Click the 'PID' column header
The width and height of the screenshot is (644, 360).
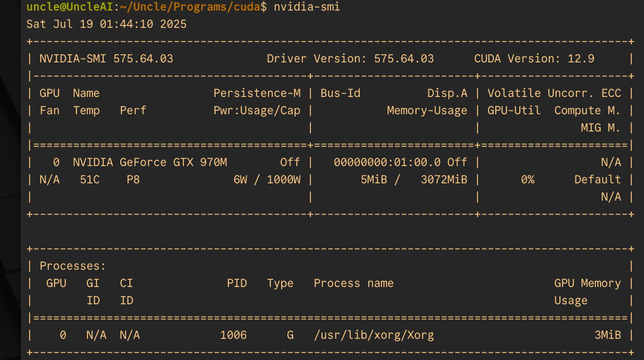(237, 283)
